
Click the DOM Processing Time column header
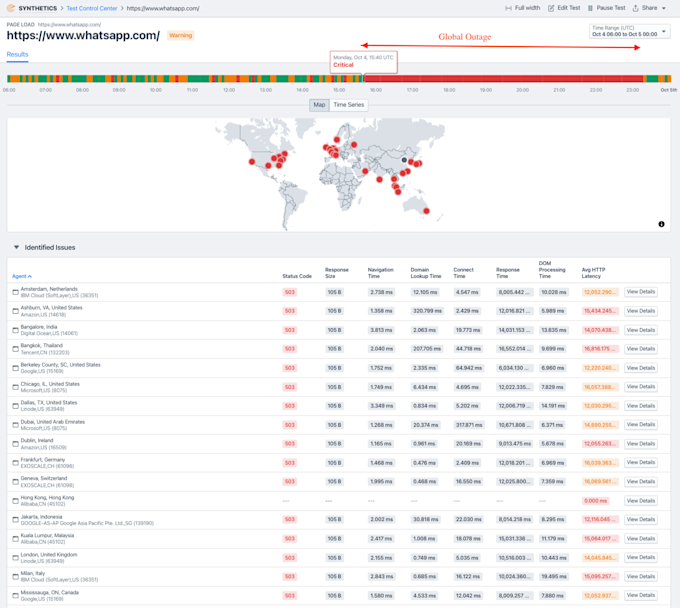pyautogui.click(x=552, y=270)
